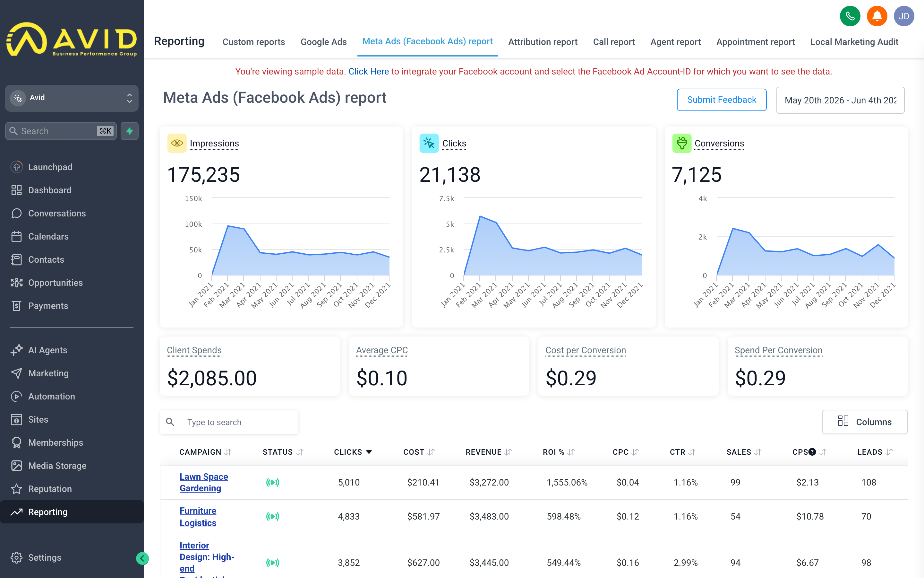
Task: Click the 'Click Here' integration link
Action: [x=368, y=72]
